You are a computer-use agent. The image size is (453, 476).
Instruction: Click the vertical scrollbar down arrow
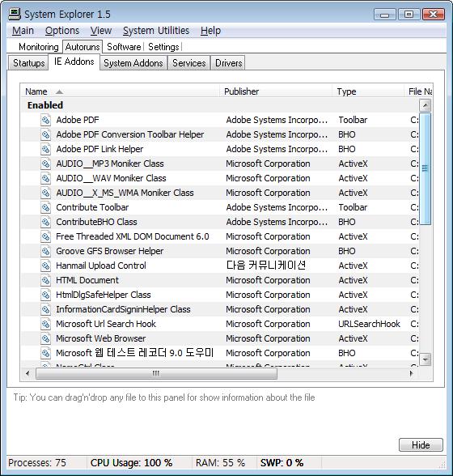pos(425,359)
